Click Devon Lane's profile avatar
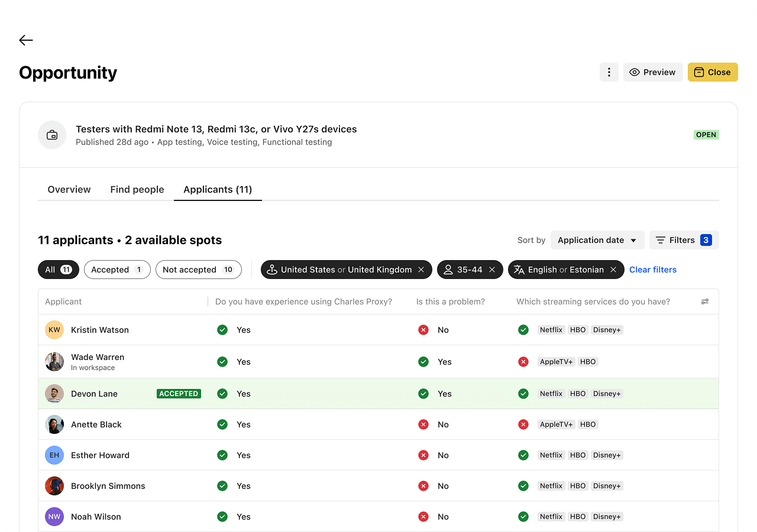 click(x=54, y=393)
